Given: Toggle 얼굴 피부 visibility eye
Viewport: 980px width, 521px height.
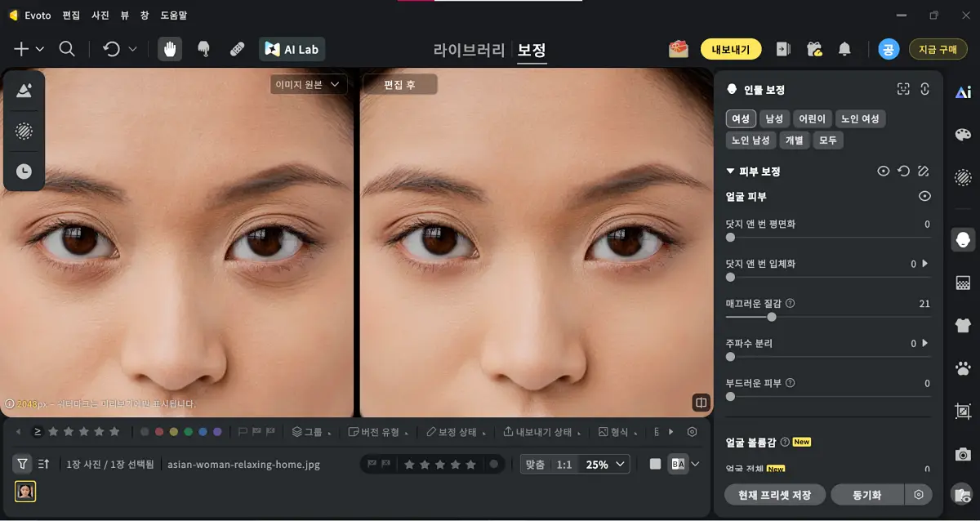Looking at the screenshot, I should pyautogui.click(x=924, y=196).
